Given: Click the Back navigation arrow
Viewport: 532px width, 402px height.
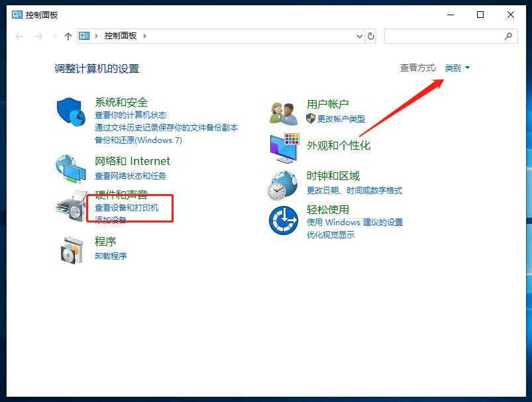Looking at the screenshot, I should pos(20,36).
